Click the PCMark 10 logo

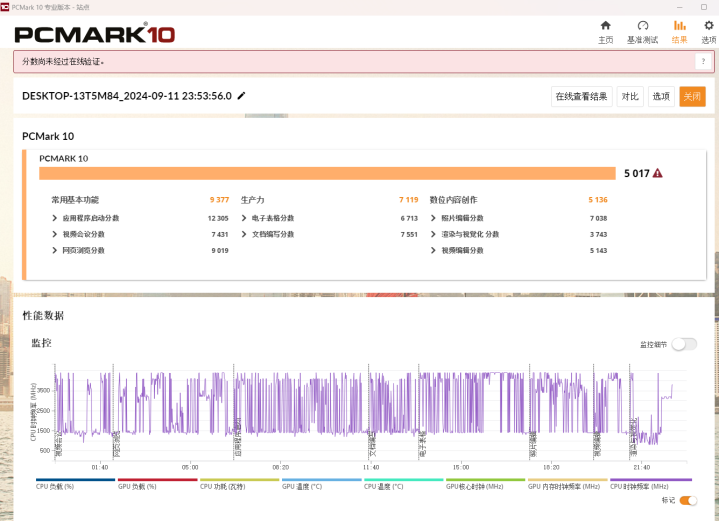95,33
